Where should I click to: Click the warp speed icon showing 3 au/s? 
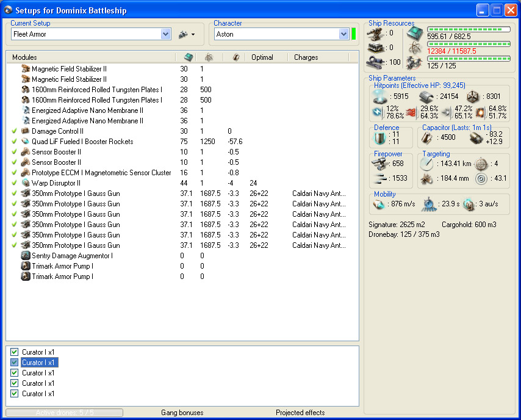pyautogui.click(x=469, y=204)
